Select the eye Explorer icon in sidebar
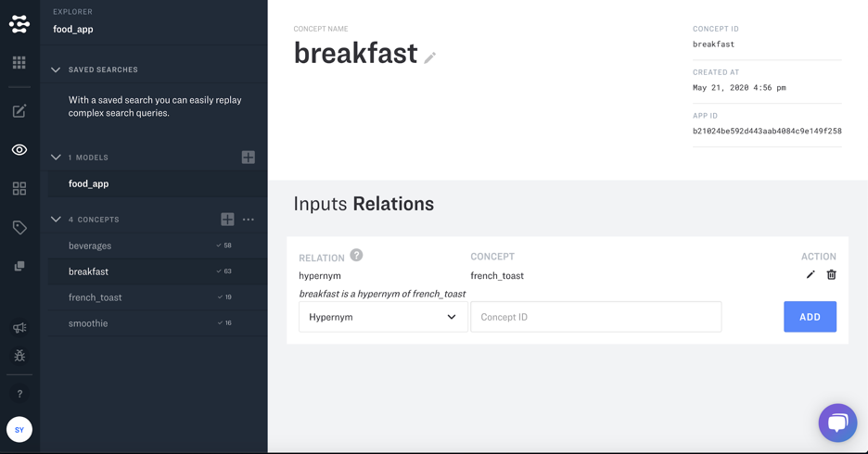 pos(19,150)
